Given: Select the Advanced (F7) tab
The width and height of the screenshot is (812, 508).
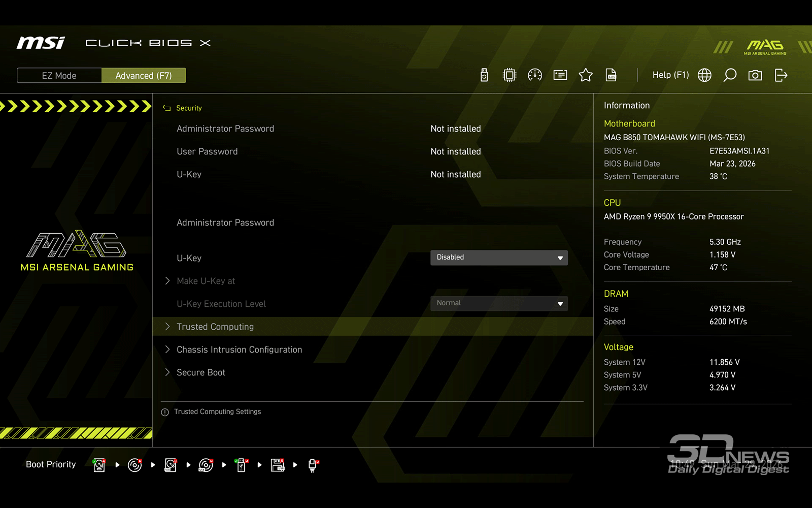Looking at the screenshot, I should click(144, 76).
